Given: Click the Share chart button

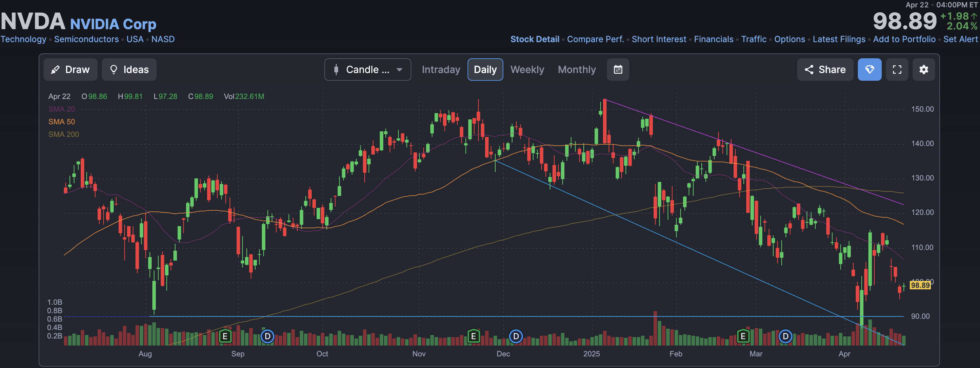Looking at the screenshot, I should [825, 70].
